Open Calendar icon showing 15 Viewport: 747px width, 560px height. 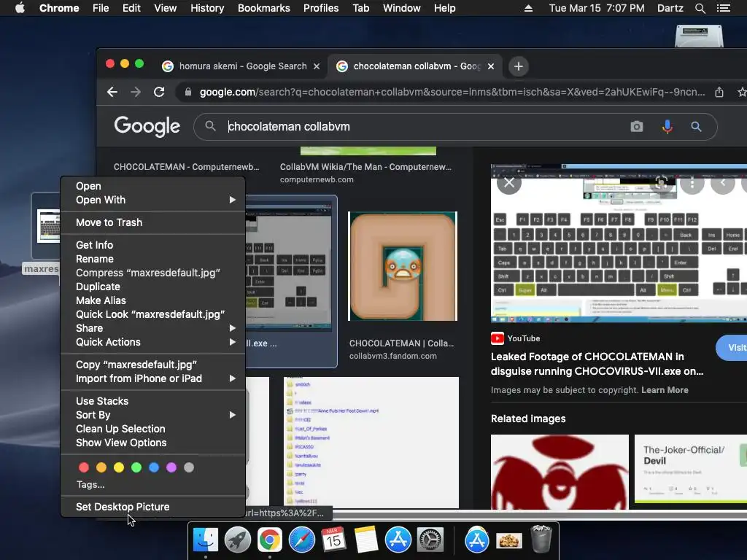coord(333,540)
